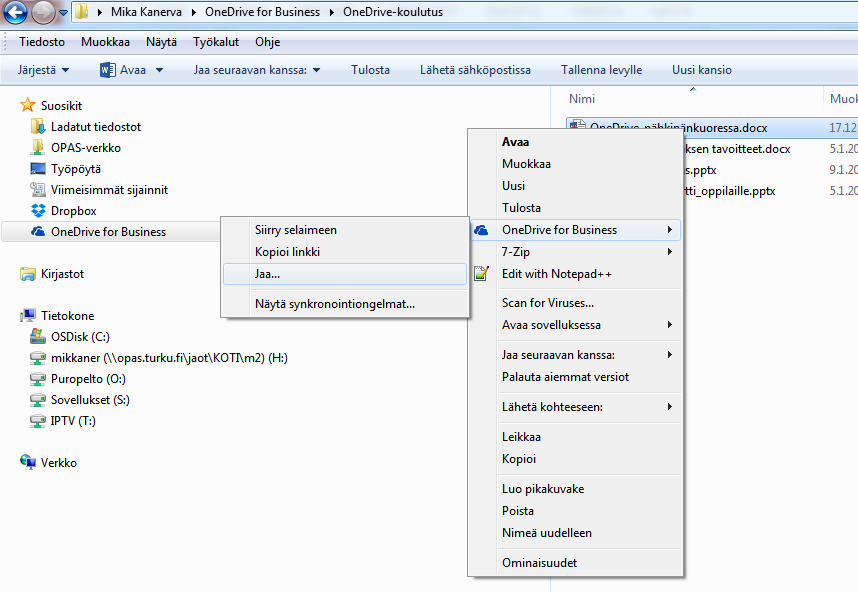Select the OneDrive_pähkinänkuoressa.docx file
The width and height of the screenshot is (858, 592).
point(678,127)
